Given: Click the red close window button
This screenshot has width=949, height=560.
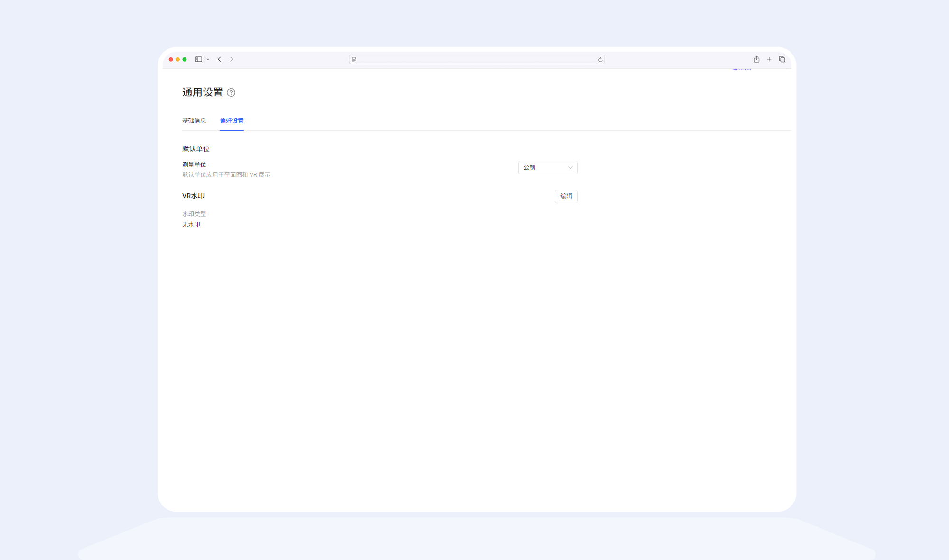Looking at the screenshot, I should [171, 59].
